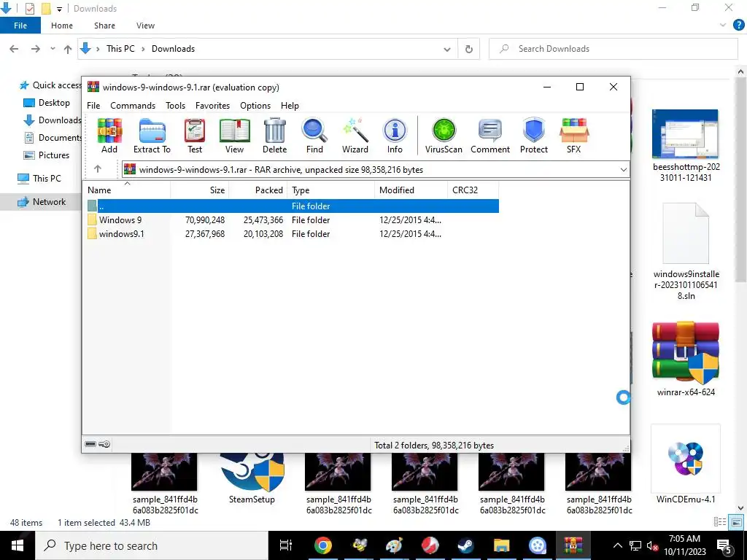
Task: Click the WinRAR taskbar icon
Action: click(x=573, y=545)
